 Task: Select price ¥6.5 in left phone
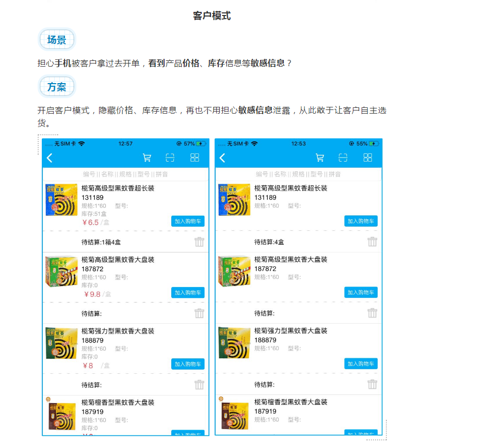[x=90, y=223]
